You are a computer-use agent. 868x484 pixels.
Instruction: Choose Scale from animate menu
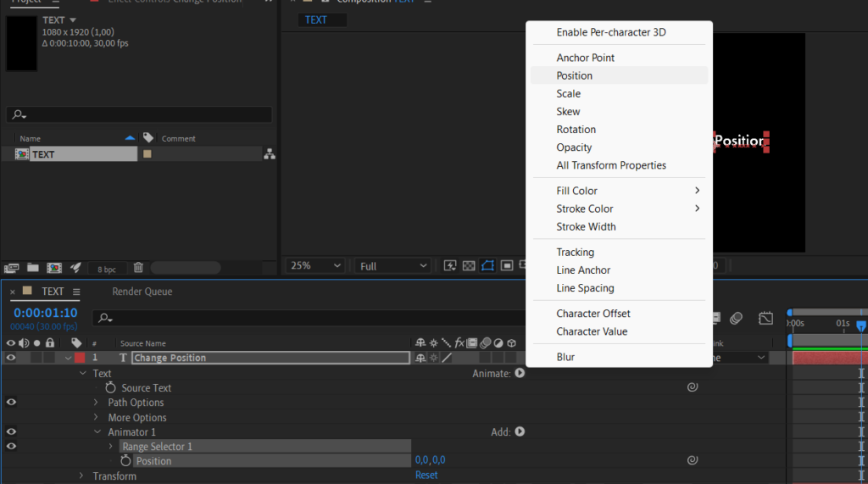click(569, 93)
